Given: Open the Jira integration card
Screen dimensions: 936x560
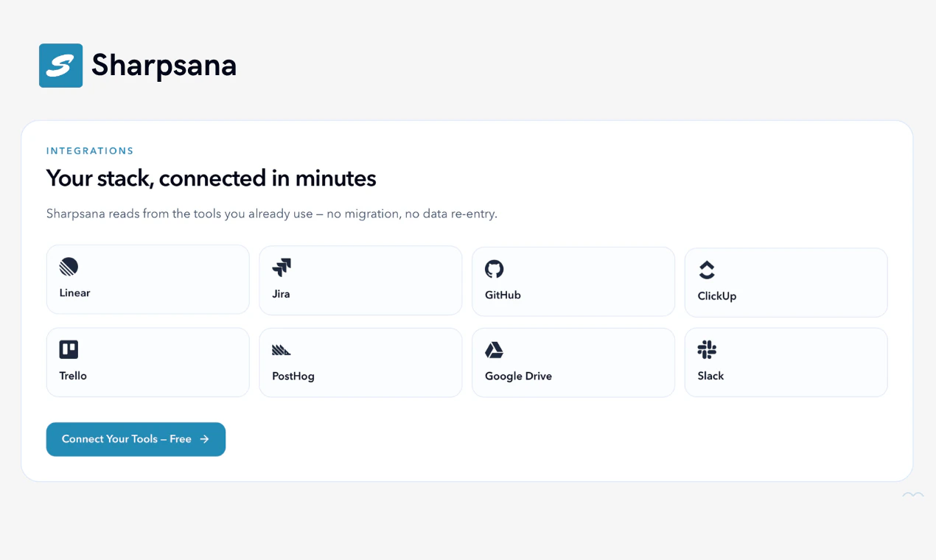Looking at the screenshot, I should (x=360, y=280).
